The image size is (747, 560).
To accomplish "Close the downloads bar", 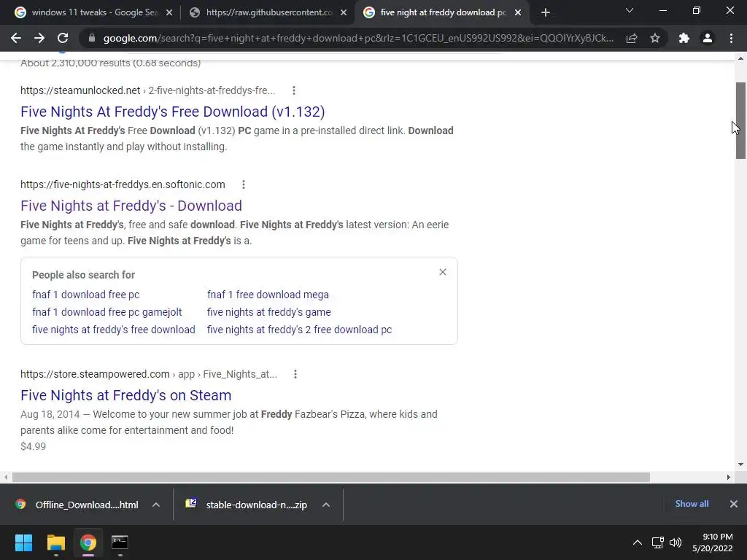I will [734, 504].
